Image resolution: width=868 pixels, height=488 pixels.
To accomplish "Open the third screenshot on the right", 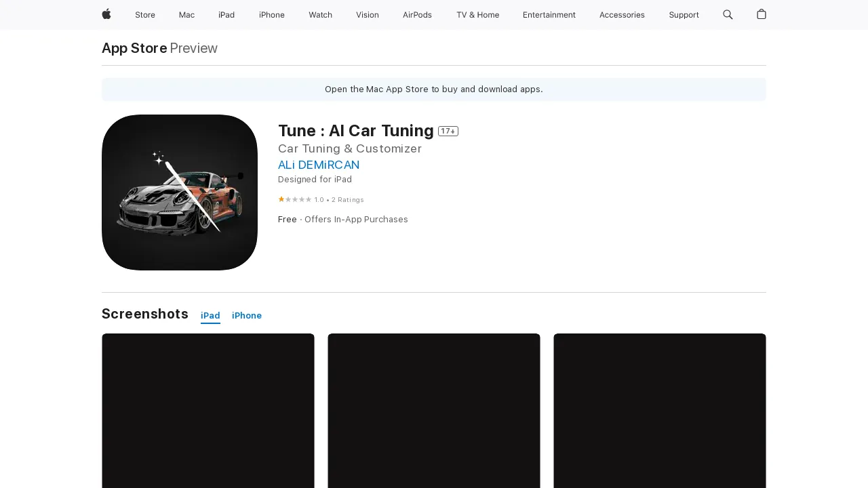I will (659, 410).
